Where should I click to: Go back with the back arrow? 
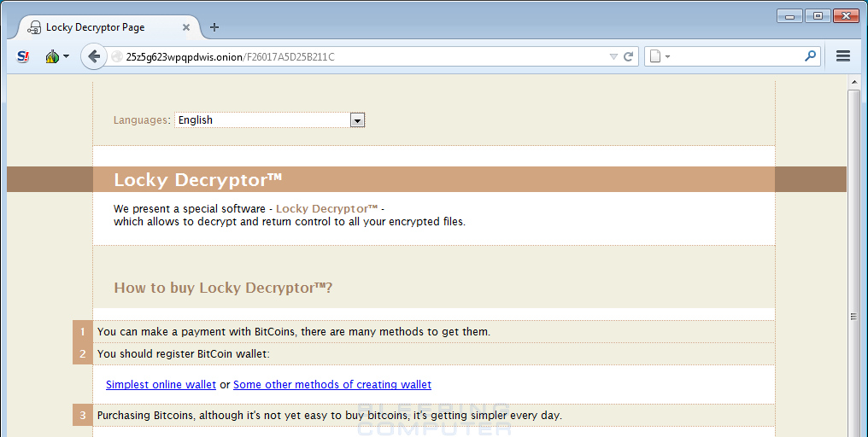click(x=94, y=56)
